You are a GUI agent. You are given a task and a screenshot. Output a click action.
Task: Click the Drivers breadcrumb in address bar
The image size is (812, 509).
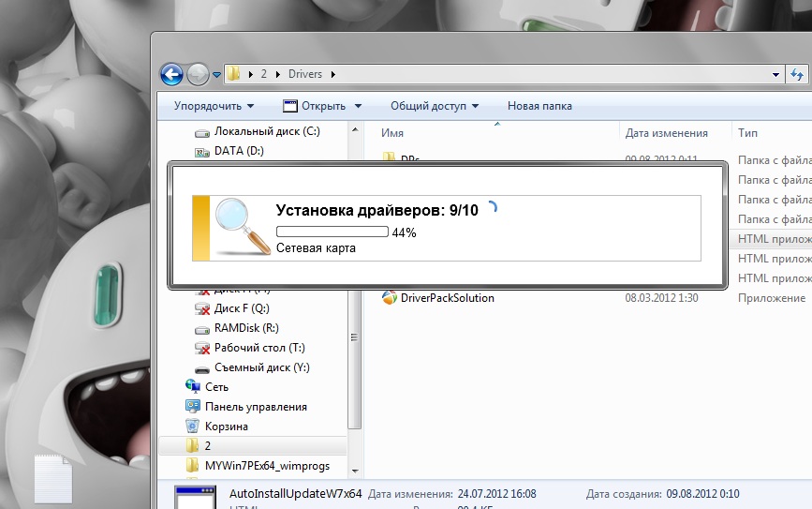(306, 74)
